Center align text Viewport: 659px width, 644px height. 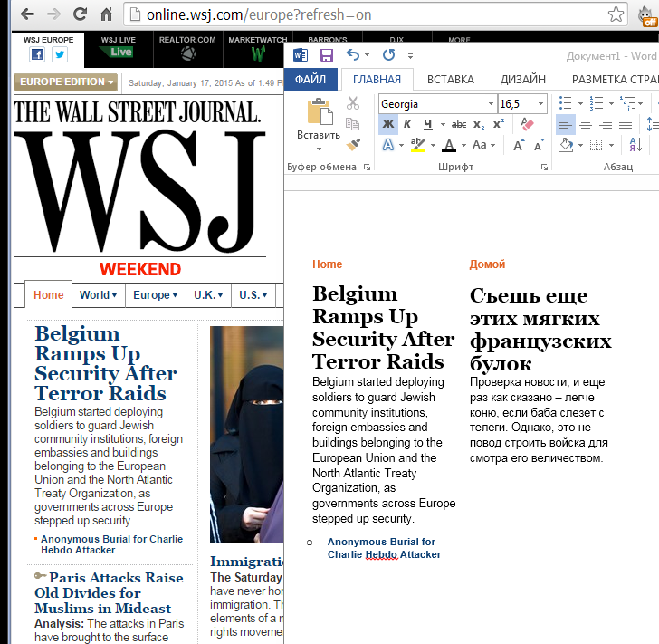[586, 124]
